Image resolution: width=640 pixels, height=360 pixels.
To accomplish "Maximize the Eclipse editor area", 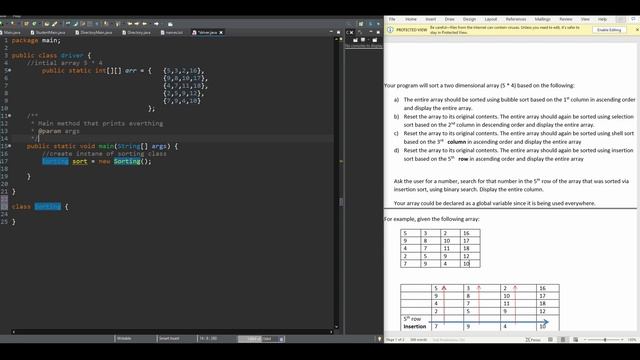I will pos(338,32).
